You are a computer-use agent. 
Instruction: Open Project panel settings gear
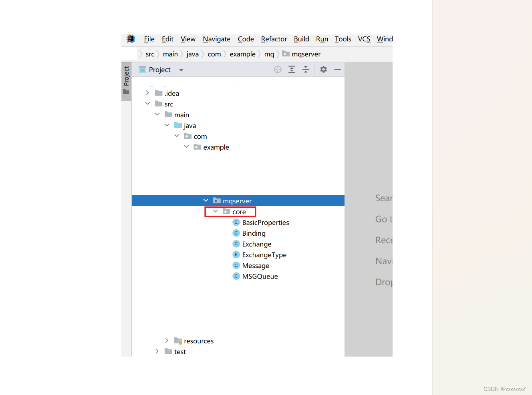point(323,70)
